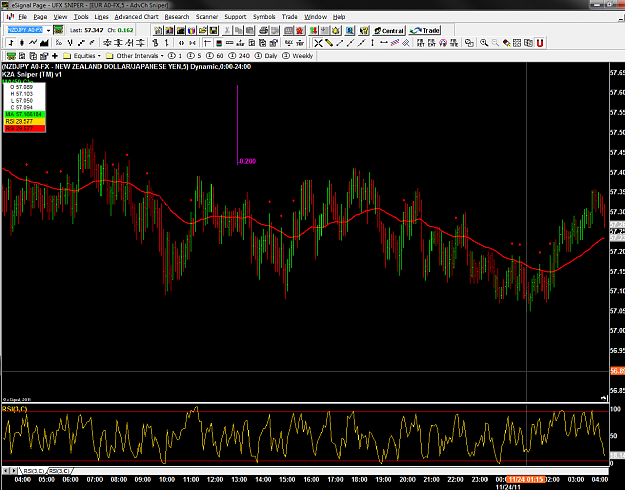Select candlestick chart type icon
The width and height of the screenshot is (625, 490).
tap(22, 43)
